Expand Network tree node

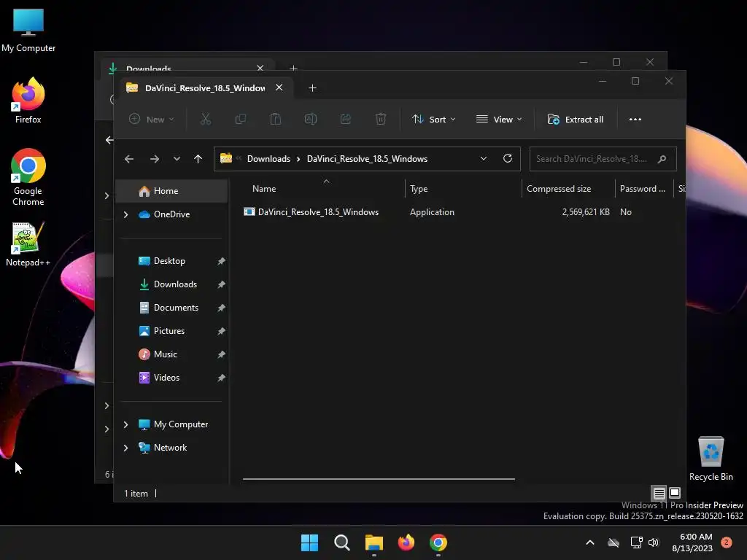coord(125,448)
